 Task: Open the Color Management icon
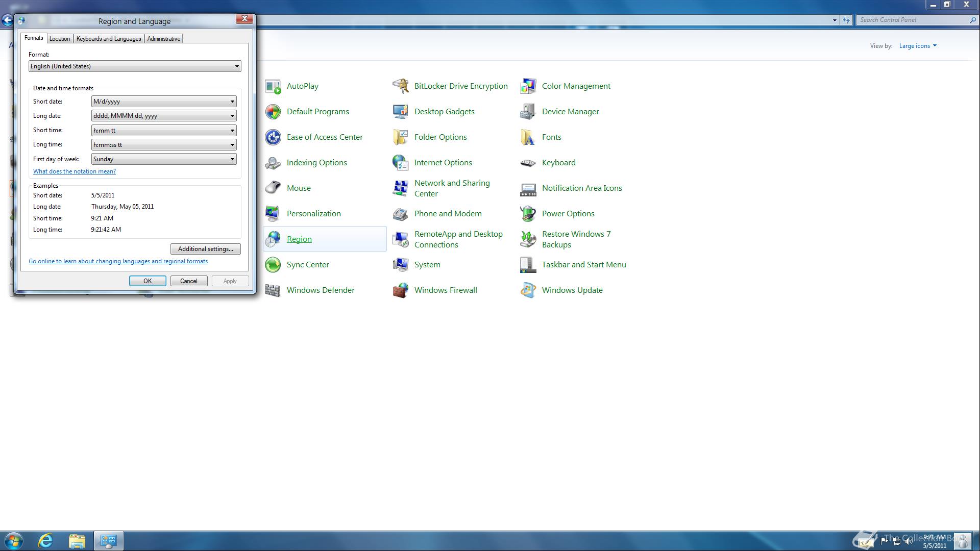528,86
